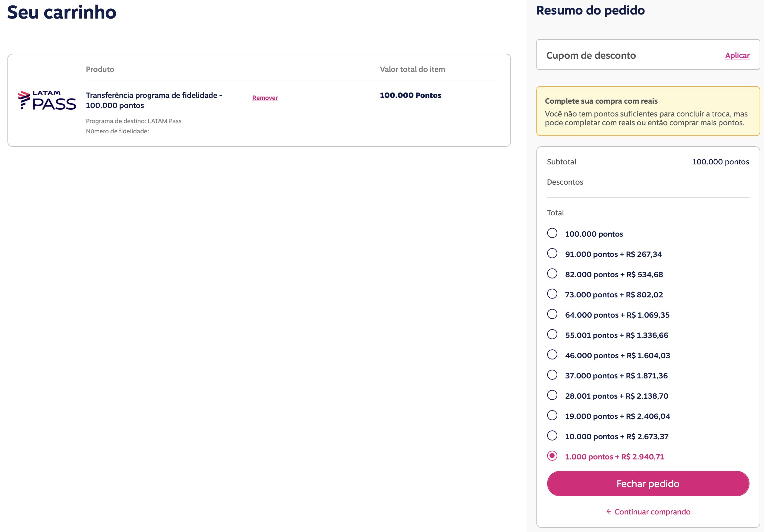Screen dimensions: 764x532
Task: Click the LATAM Pass logo
Action: (x=47, y=100)
